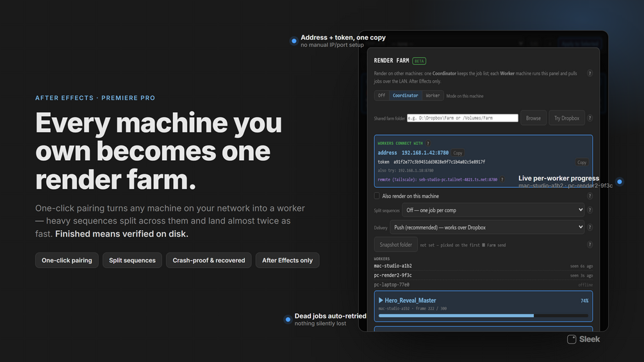
Task: Select worker pc-render2-9f3c
Action: pos(393,276)
